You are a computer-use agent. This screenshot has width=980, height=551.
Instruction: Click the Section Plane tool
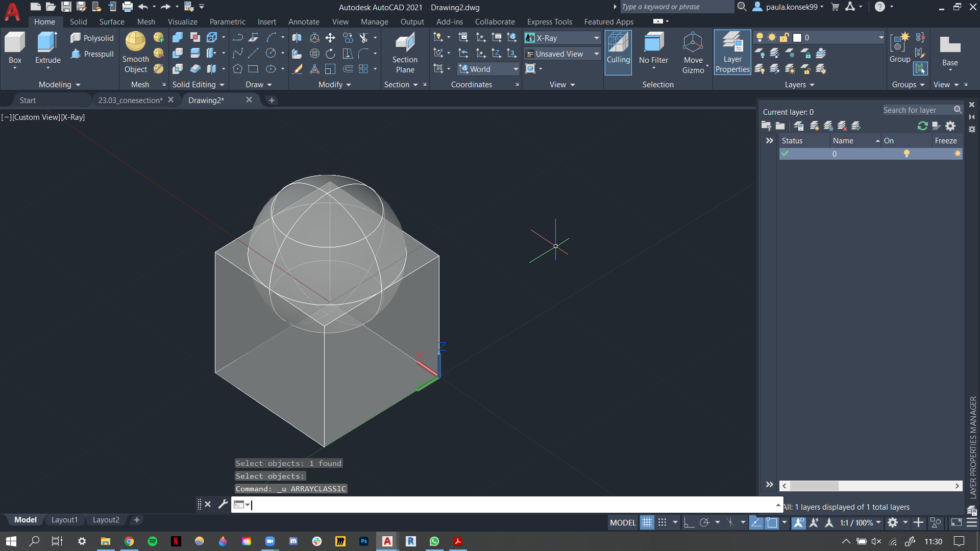(x=405, y=53)
